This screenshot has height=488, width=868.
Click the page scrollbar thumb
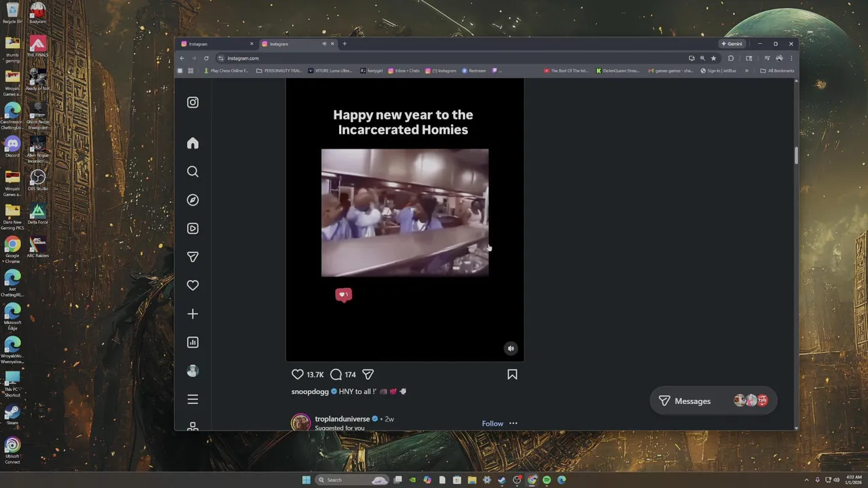tap(796, 155)
